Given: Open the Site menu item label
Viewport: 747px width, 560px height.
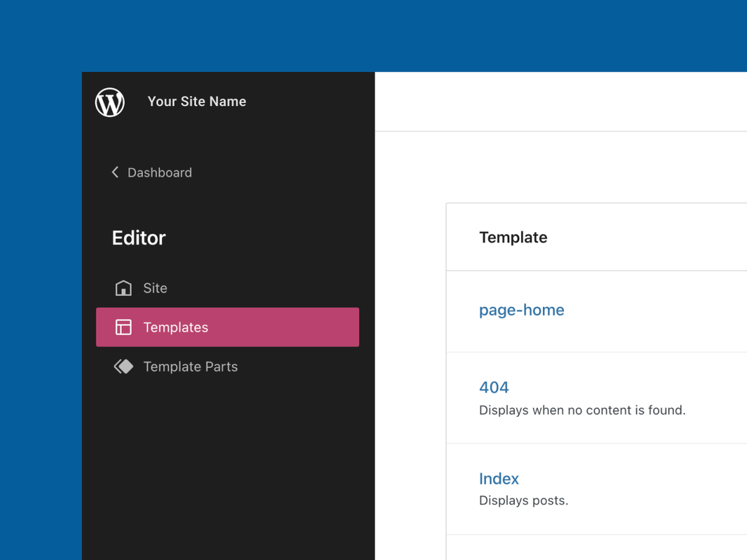Looking at the screenshot, I should (x=155, y=288).
